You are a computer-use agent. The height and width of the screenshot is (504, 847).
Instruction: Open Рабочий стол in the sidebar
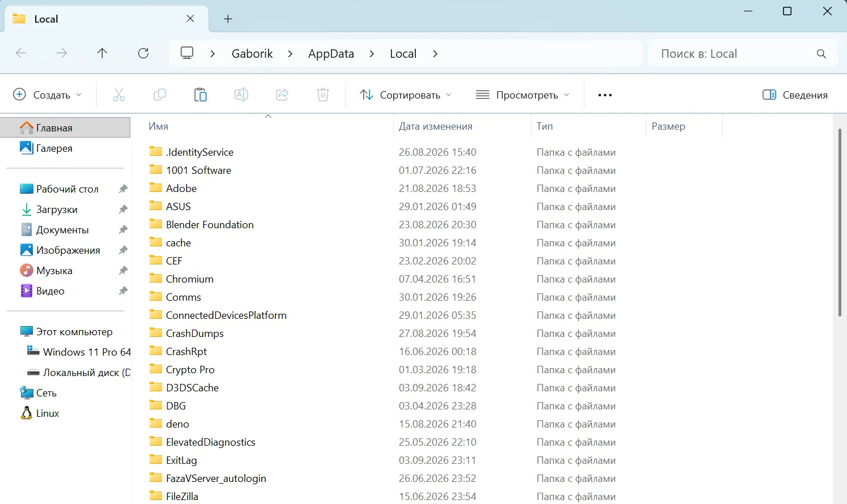pyautogui.click(x=67, y=189)
